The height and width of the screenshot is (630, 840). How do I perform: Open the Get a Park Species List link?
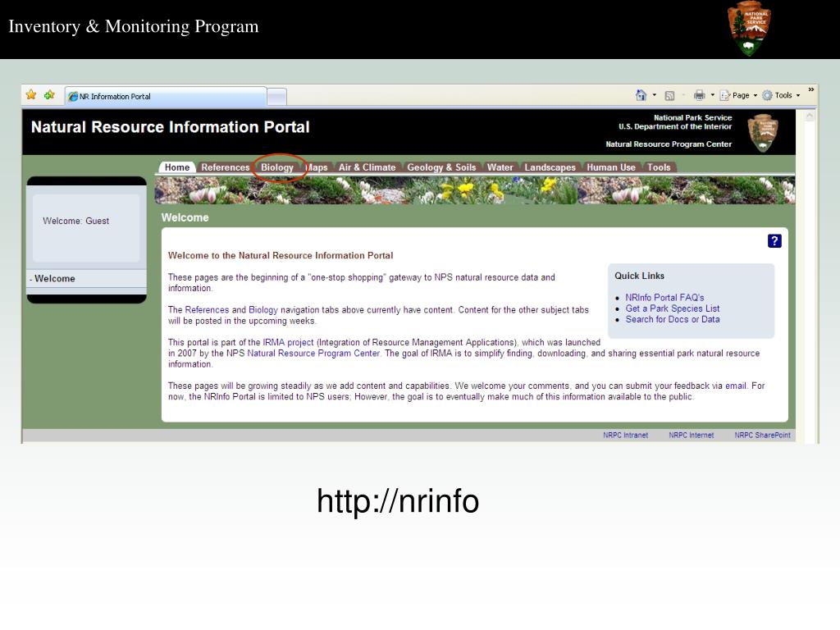click(x=673, y=308)
